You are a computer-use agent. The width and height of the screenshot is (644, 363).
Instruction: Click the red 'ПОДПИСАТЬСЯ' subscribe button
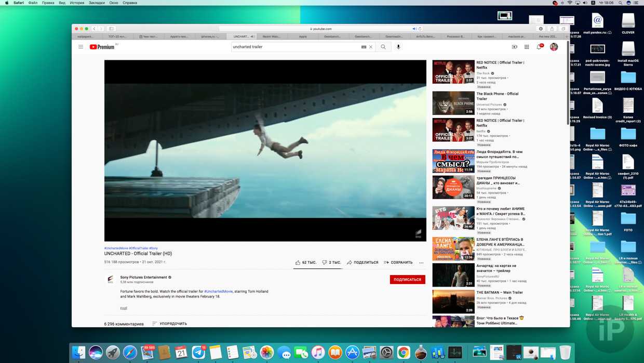click(407, 280)
